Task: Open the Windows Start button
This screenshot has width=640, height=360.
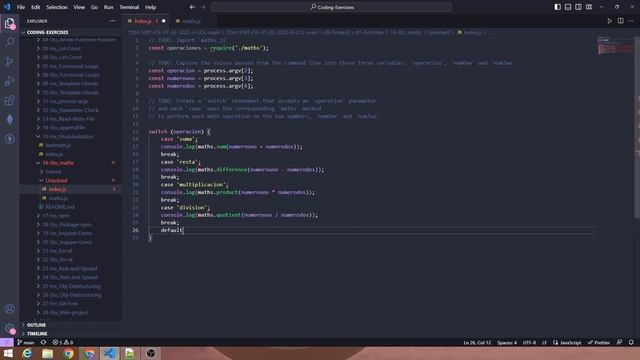Action: [8, 353]
